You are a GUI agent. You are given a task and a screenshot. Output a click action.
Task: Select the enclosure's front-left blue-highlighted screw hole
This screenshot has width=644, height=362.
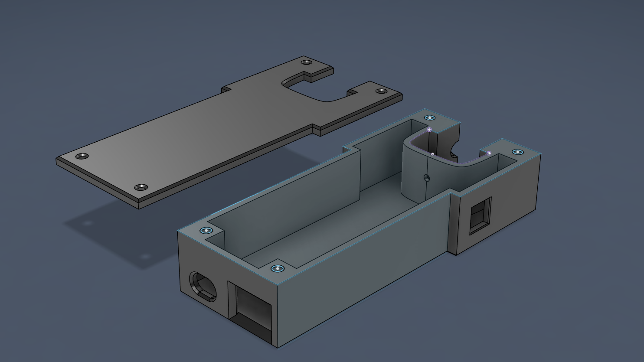[206, 230]
